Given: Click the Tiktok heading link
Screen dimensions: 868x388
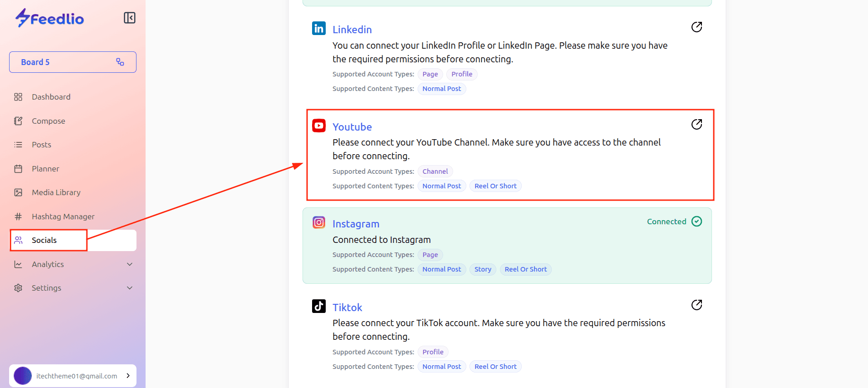Looking at the screenshot, I should tap(347, 307).
